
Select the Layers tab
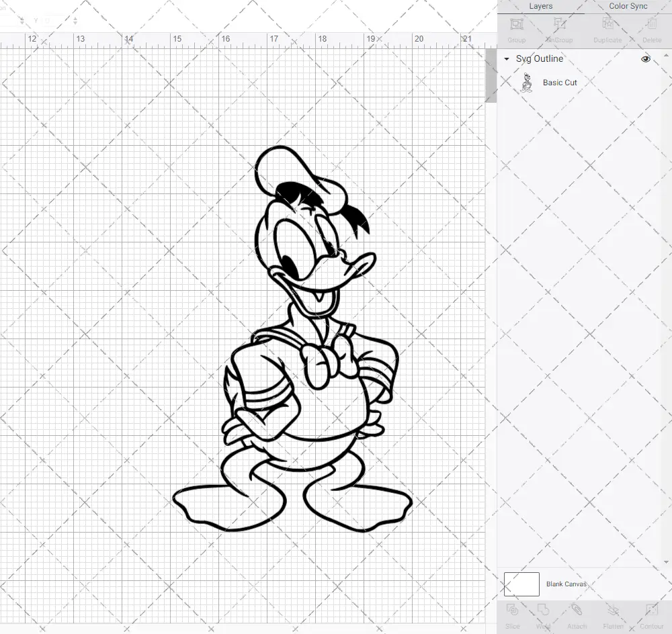click(540, 6)
